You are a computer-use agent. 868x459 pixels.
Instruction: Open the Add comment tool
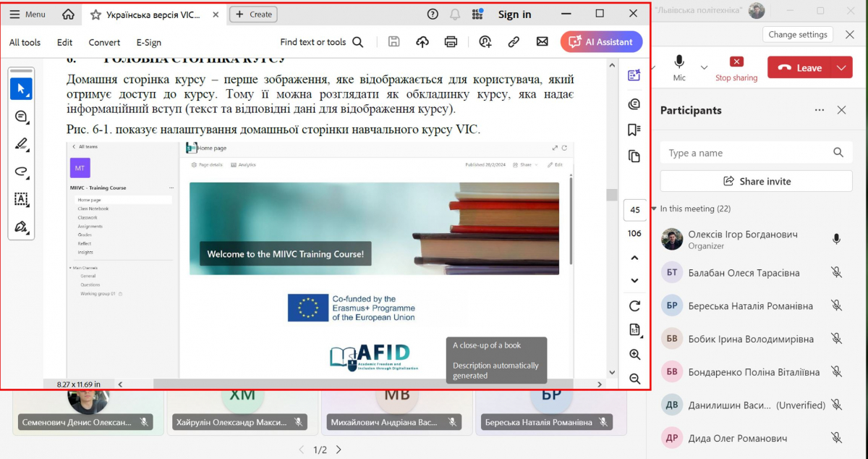click(x=22, y=117)
